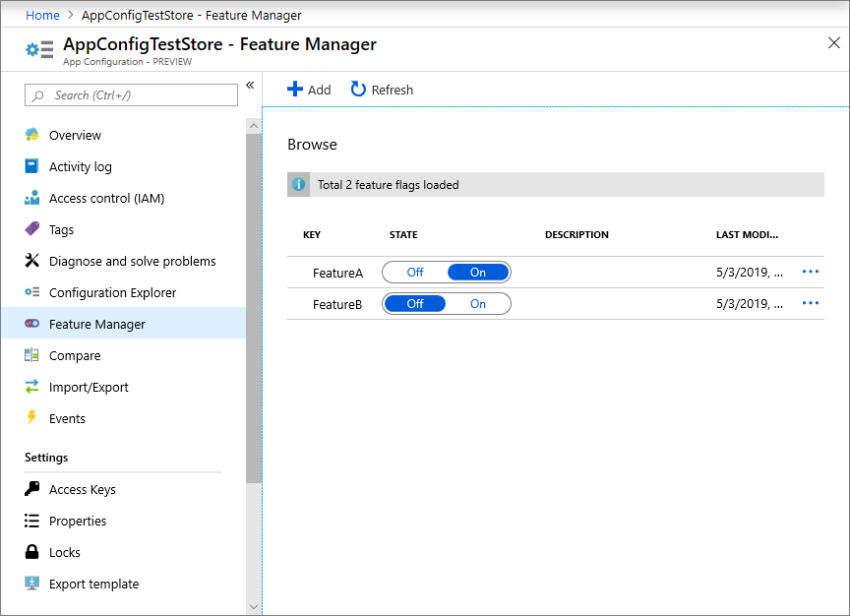The image size is (850, 616).
Task: Go to Home in the breadcrumb
Action: pos(42,15)
